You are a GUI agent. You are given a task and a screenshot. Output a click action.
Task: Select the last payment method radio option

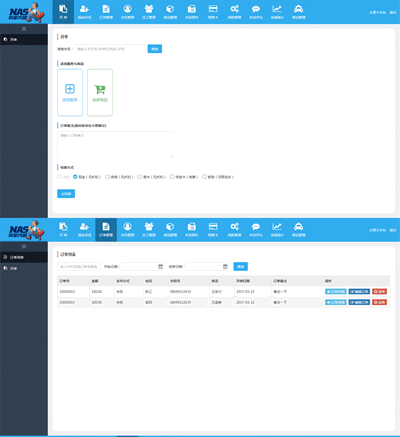click(204, 177)
